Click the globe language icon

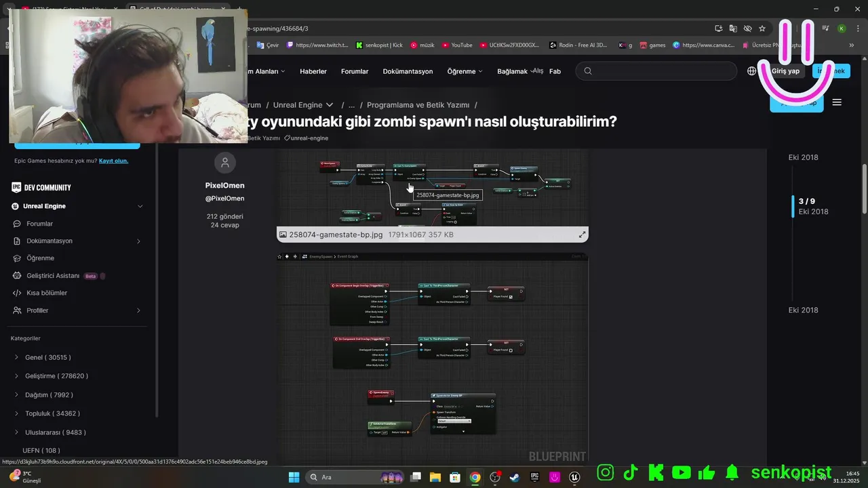pos(752,71)
